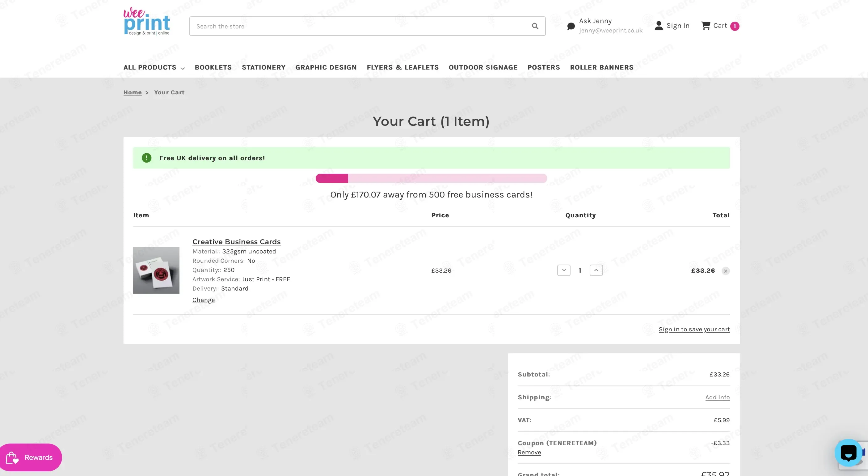Click the free business cards progress bar

coord(431,178)
